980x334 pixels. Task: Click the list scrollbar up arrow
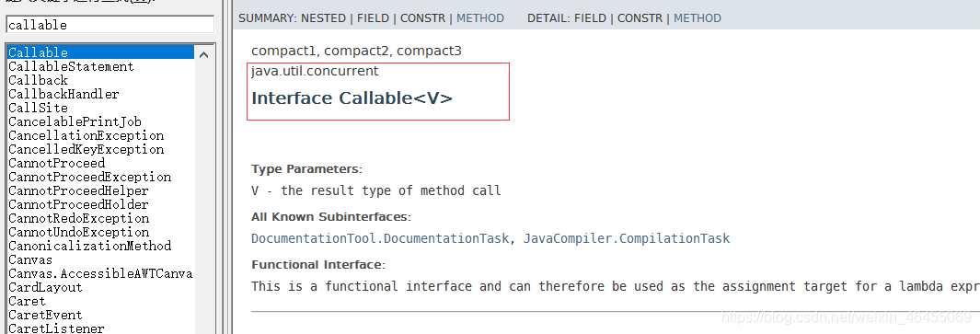203,54
